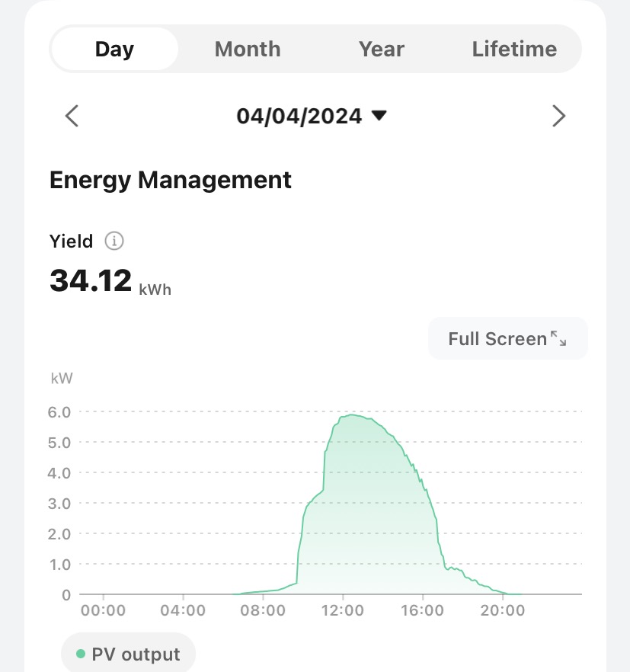Click the 16:00 time axis label
The height and width of the screenshot is (672, 630).
[x=422, y=610]
